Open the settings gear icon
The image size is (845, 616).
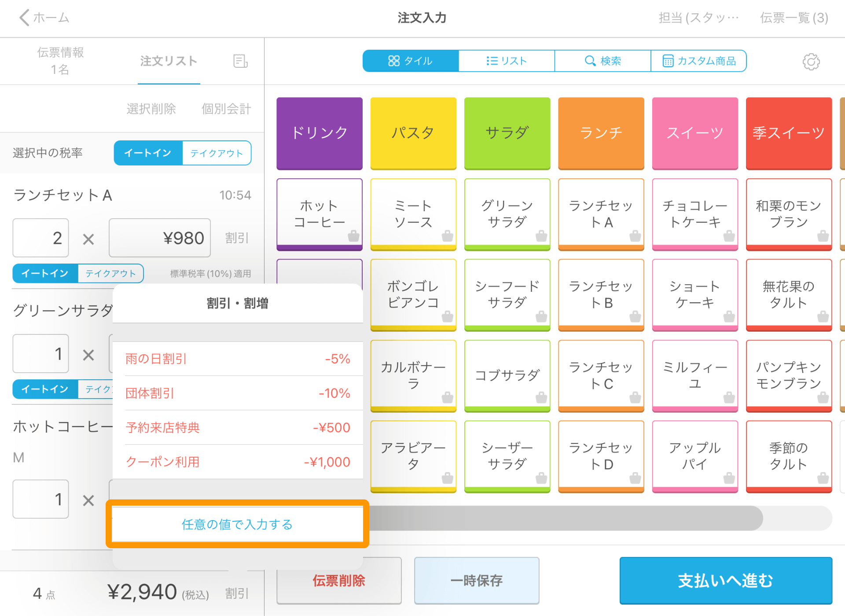(811, 62)
